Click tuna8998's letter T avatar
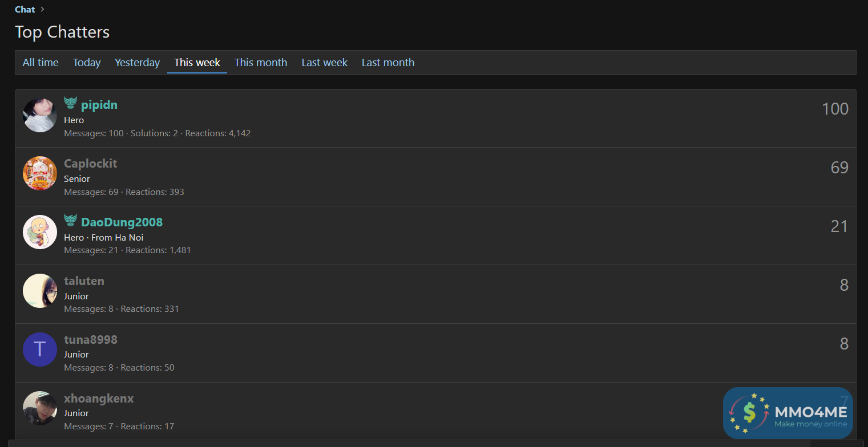 pos(40,350)
